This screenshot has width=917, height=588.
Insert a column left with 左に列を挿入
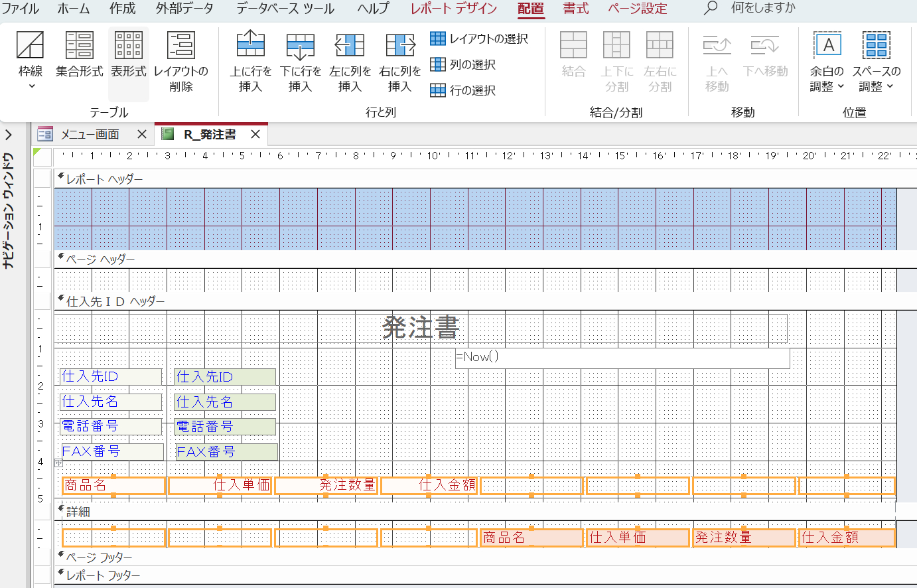pos(350,62)
